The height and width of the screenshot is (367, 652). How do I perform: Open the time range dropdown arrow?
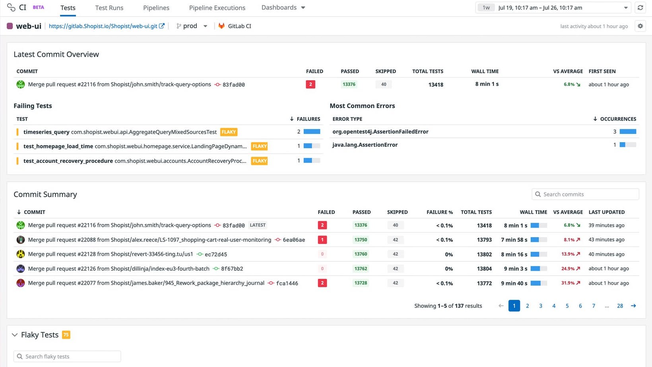point(626,7)
